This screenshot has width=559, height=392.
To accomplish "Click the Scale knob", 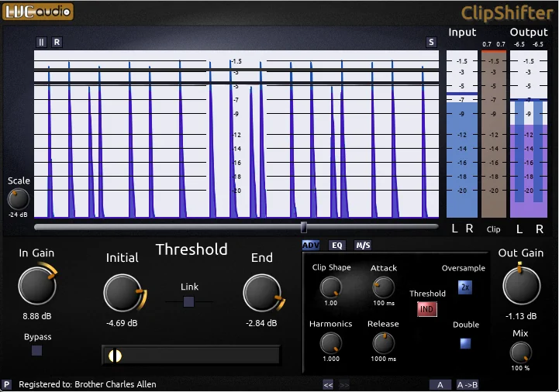I will [18, 199].
